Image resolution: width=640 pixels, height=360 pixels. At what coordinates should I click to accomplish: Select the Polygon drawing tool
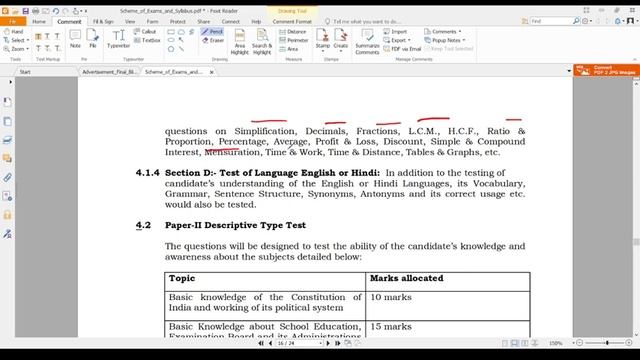coord(171,49)
